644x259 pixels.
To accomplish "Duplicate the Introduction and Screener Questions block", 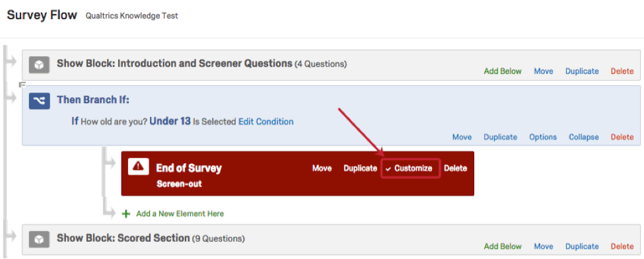I will pyautogui.click(x=582, y=71).
